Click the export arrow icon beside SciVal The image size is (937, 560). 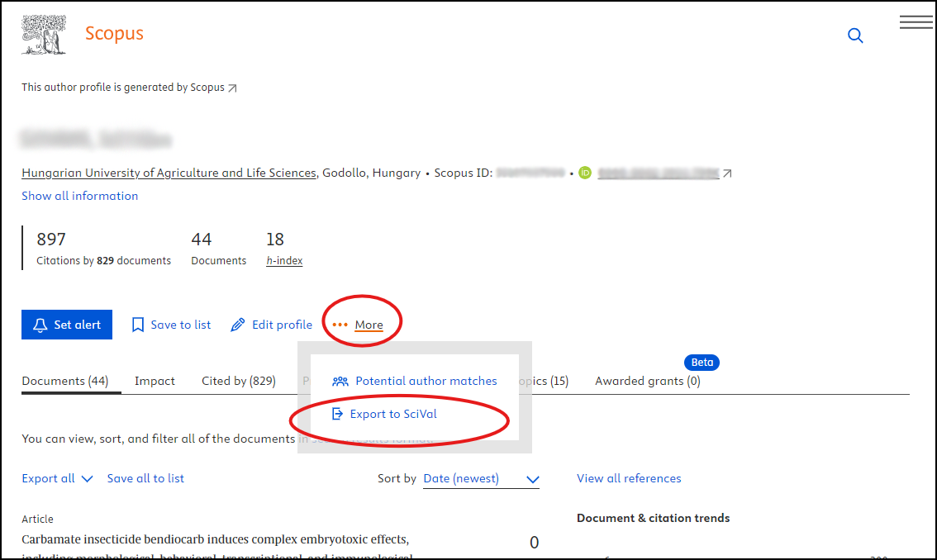pyautogui.click(x=338, y=414)
